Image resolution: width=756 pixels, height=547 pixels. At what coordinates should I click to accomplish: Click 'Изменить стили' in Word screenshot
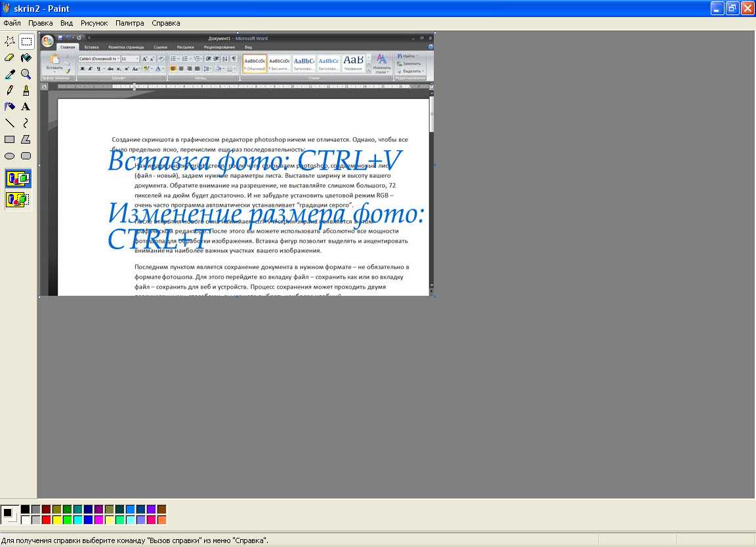coord(381,64)
